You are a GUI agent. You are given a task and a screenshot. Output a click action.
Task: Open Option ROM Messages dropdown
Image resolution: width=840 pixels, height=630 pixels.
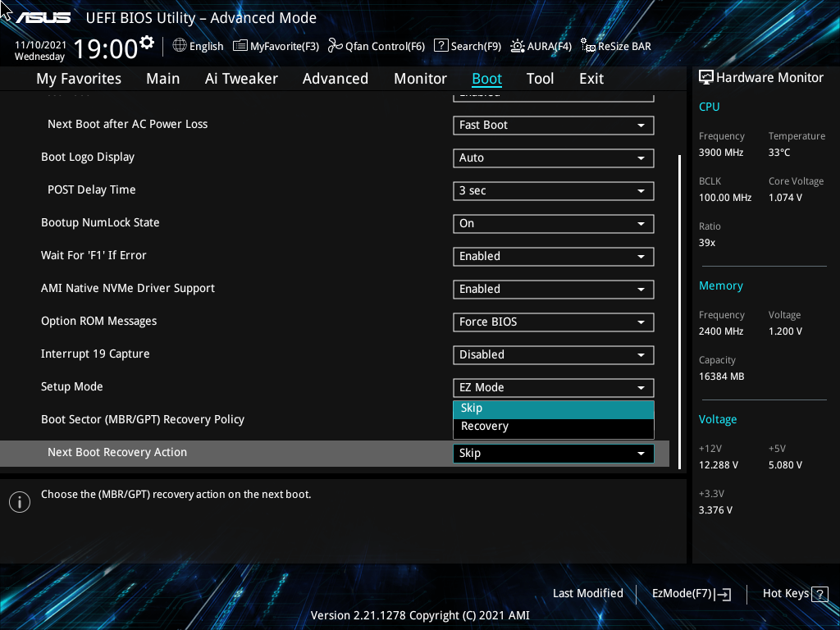tap(554, 322)
